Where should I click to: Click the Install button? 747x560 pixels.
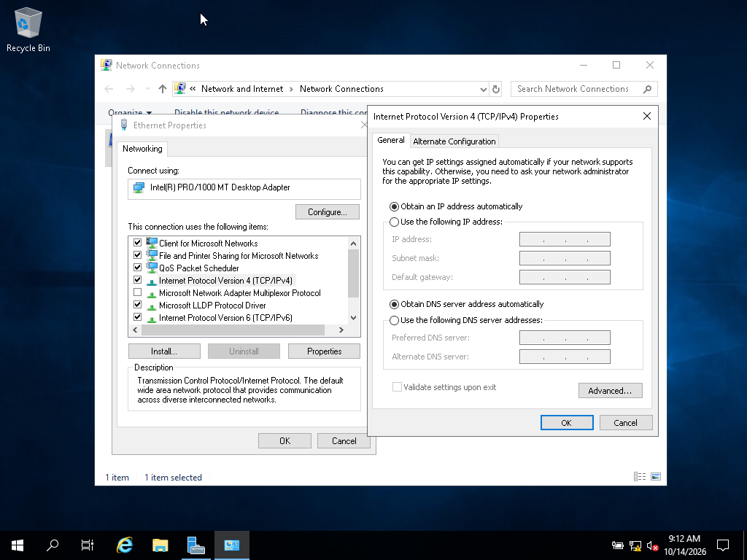click(x=164, y=351)
